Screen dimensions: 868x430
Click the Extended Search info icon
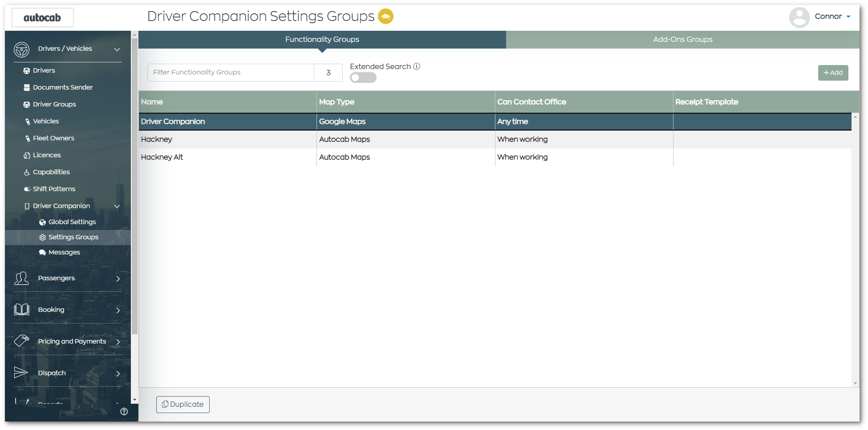417,66
